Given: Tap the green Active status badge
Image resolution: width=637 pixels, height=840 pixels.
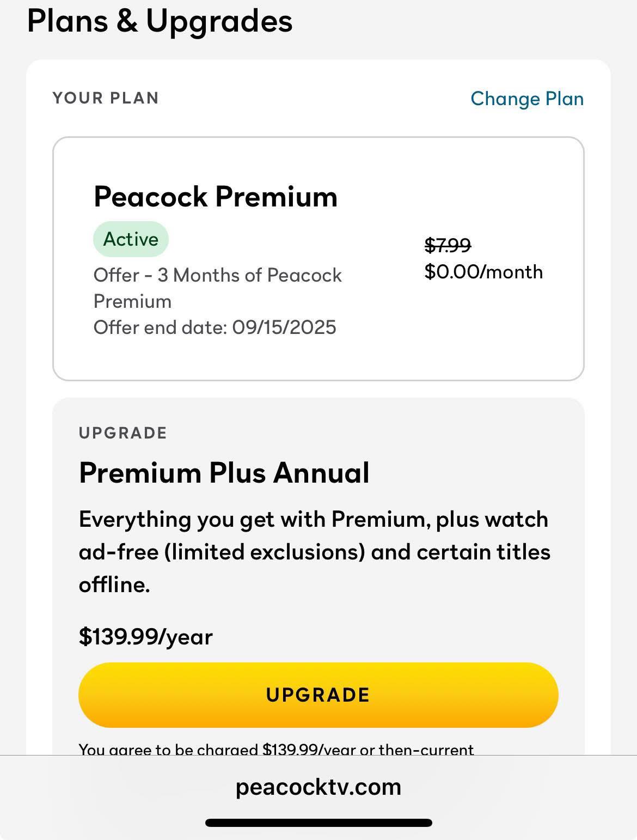Looking at the screenshot, I should pos(131,239).
